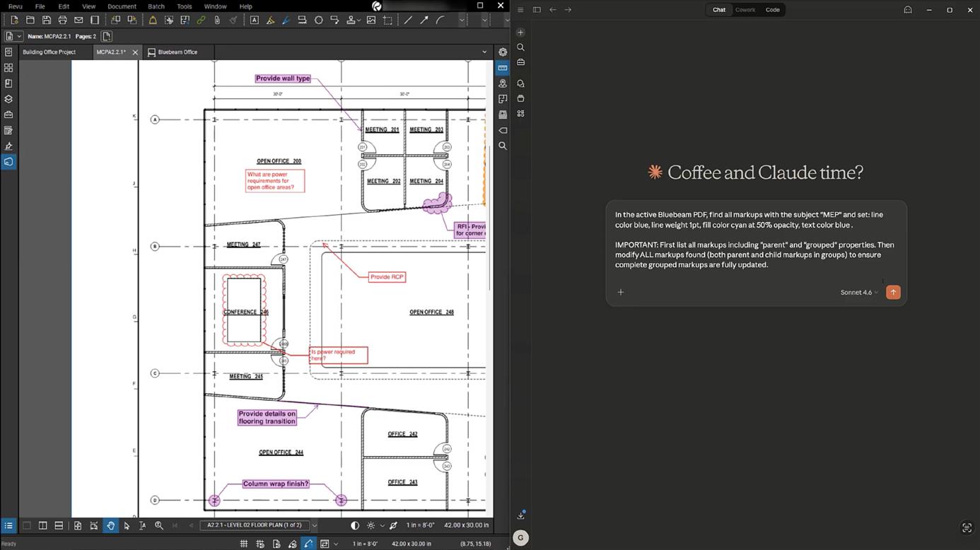Open the Batch menu

click(156, 6)
